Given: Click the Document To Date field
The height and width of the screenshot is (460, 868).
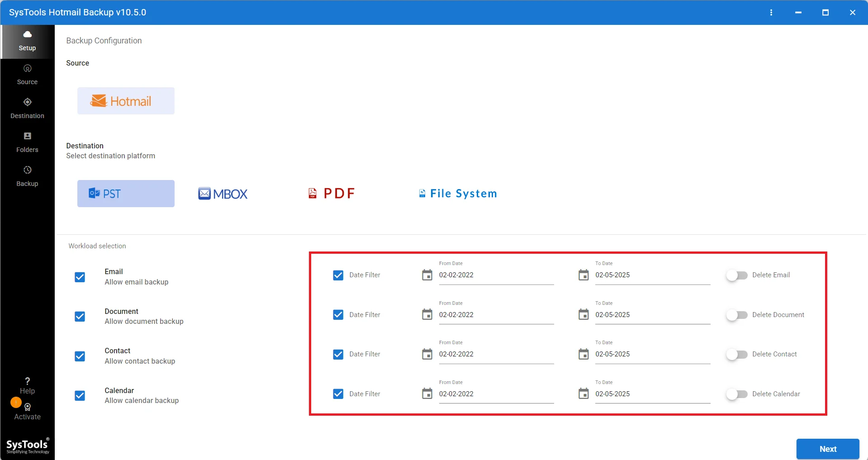Looking at the screenshot, I should [x=653, y=315].
